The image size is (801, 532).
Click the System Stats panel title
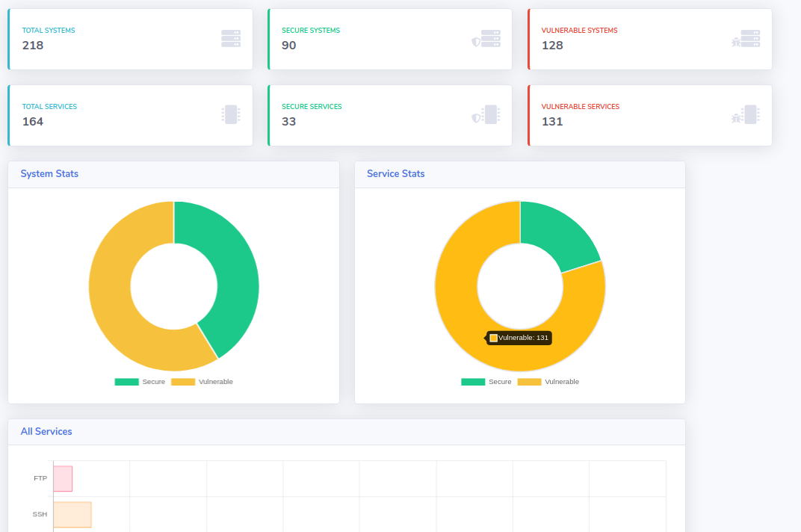pos(49,174)
